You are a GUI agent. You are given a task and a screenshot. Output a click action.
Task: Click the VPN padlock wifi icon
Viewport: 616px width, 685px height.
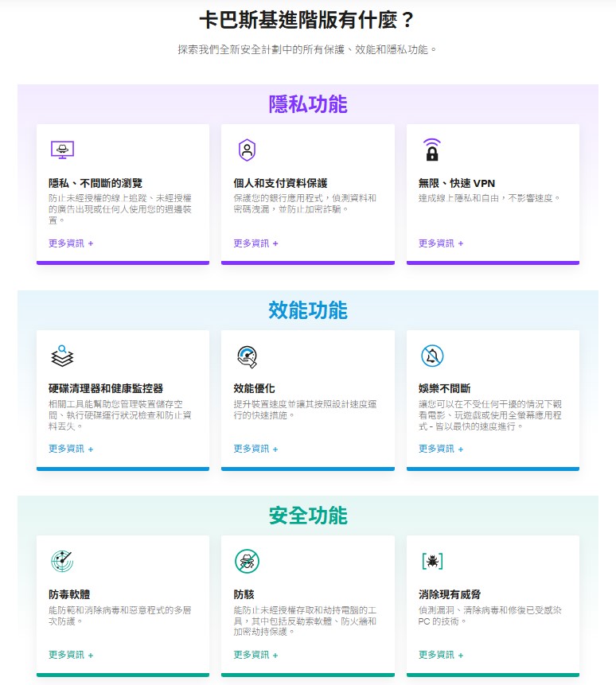[432, 150]
